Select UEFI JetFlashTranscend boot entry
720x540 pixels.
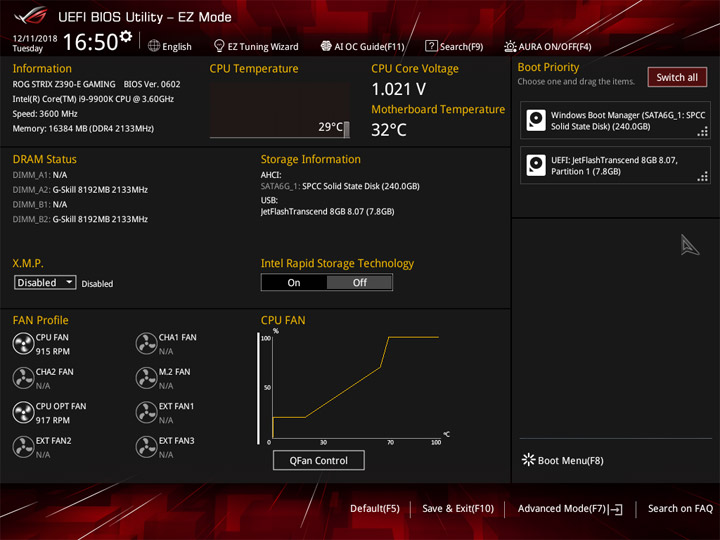615,165
